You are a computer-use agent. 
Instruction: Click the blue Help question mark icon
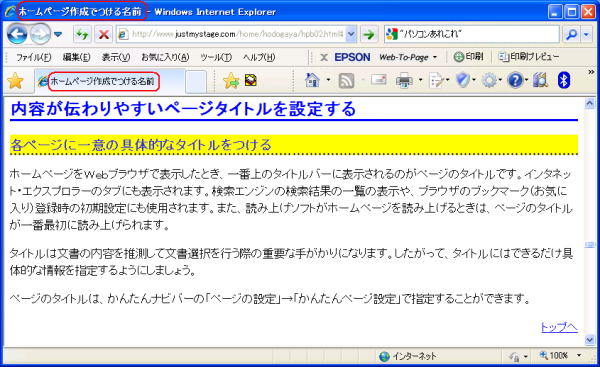click(515, 81)
